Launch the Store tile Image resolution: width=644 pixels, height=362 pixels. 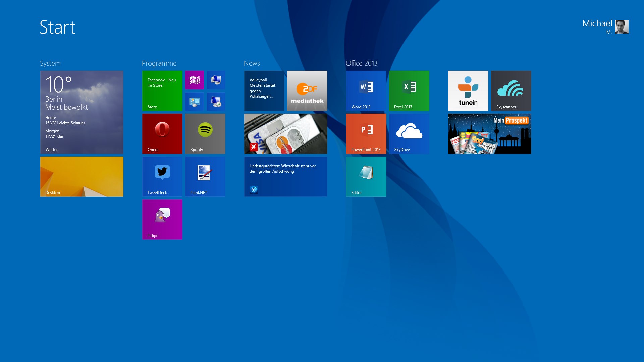pos(162,91)
